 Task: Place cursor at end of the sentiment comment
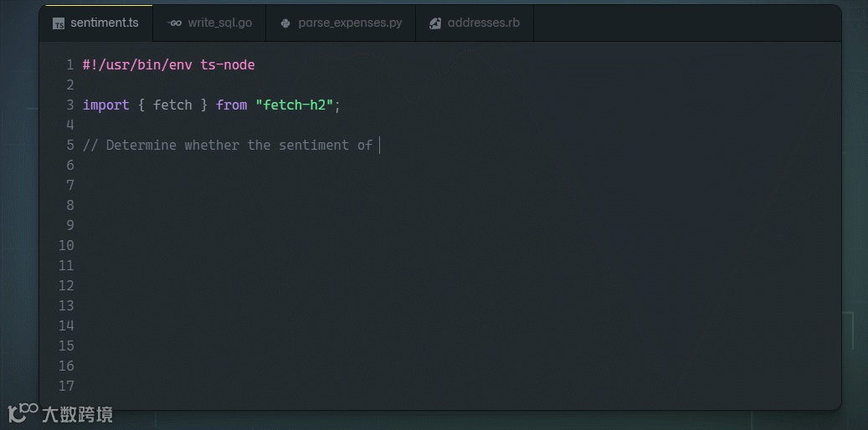[379, 145]
